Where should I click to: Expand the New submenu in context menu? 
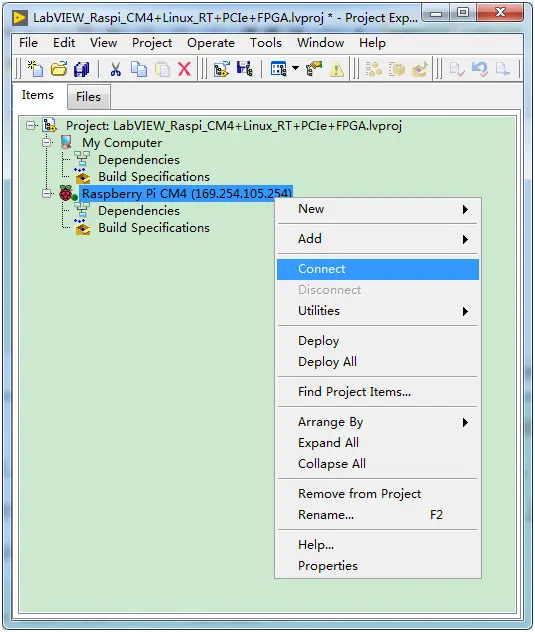pos(378,209)
